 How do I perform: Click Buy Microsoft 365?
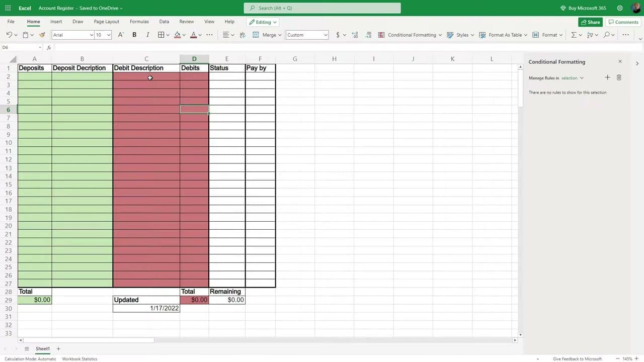pos(583,8)
